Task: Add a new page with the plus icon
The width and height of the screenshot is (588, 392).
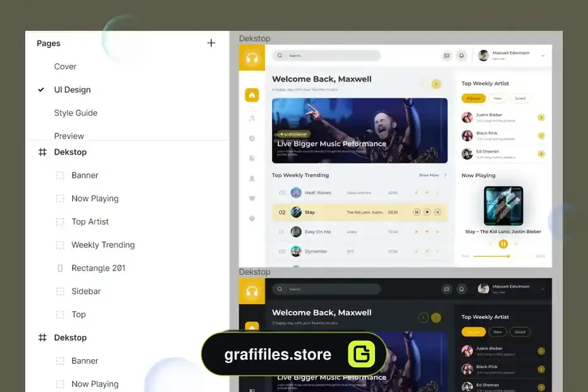Action: point(211,43)
